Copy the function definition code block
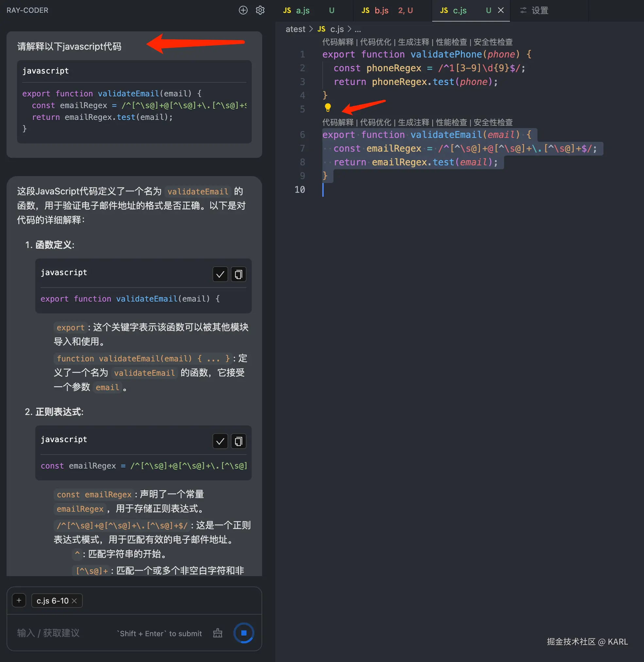The width and height of the screenshot is (644, 662). pos(238,274)
